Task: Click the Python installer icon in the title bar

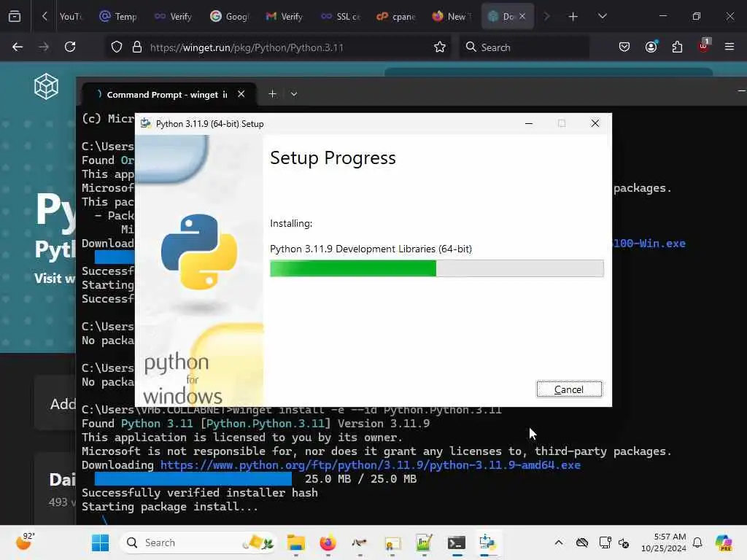Action: coord(146,124)
